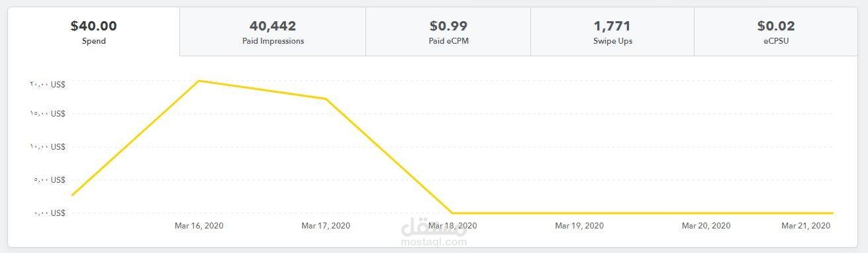
Task: Switch to the Paid Impressions tab
Action: click(x=273, y=32)
